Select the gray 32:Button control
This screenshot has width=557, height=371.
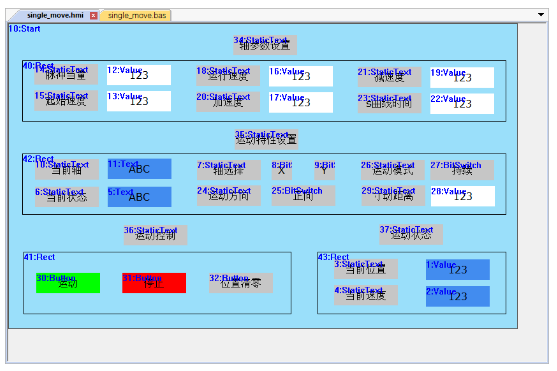pyautogui.click(x=241, y=283)
